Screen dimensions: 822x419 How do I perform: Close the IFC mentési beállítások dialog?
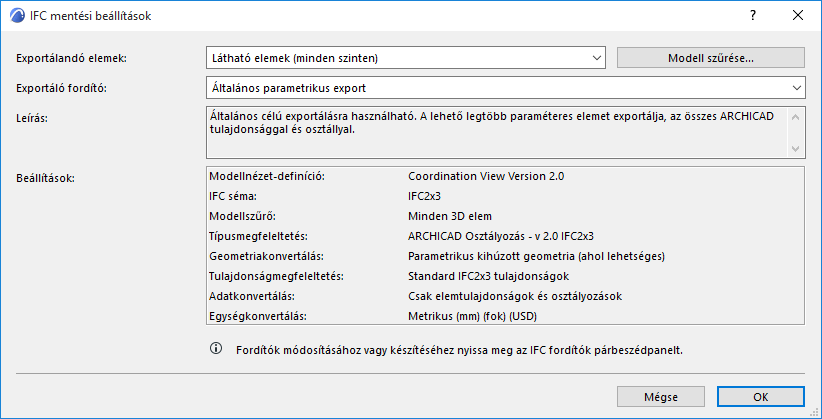tap(797, 16)
